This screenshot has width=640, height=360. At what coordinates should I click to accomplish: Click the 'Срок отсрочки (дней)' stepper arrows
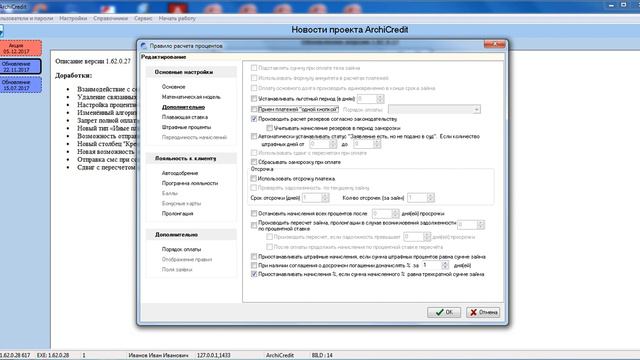point(325,198)
